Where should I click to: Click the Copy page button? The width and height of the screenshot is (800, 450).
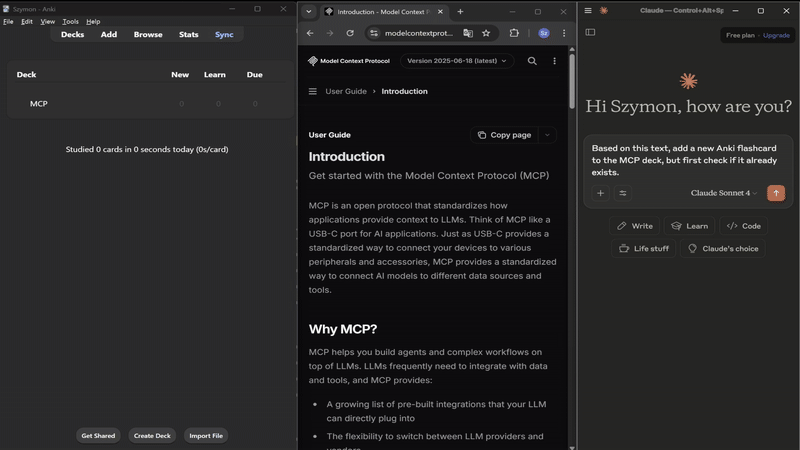click(x=504, y=135)
